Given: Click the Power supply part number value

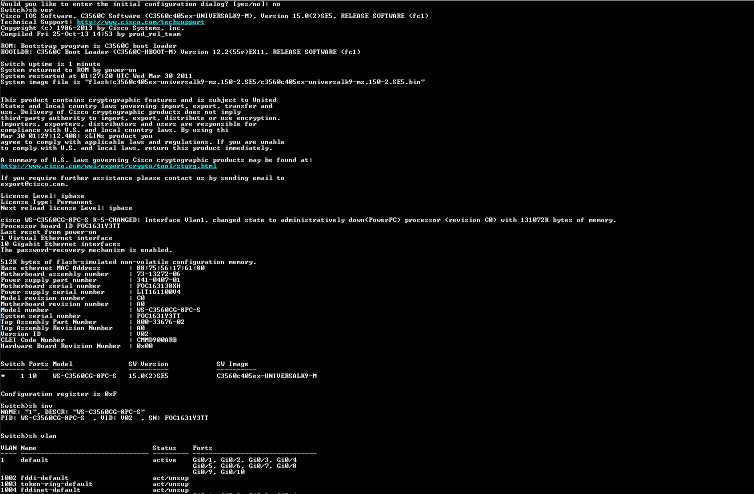Looking at the screenshot, I should pos(159,280).
